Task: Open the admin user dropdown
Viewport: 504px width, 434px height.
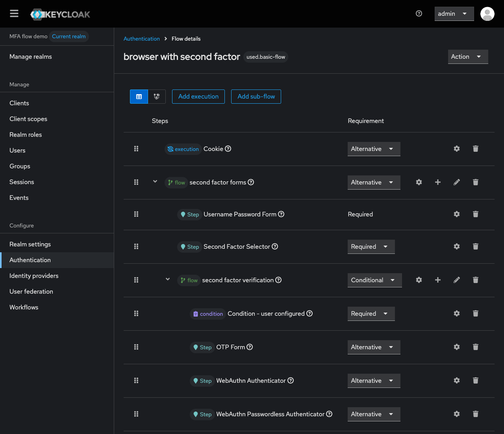Action: [454, 14]
